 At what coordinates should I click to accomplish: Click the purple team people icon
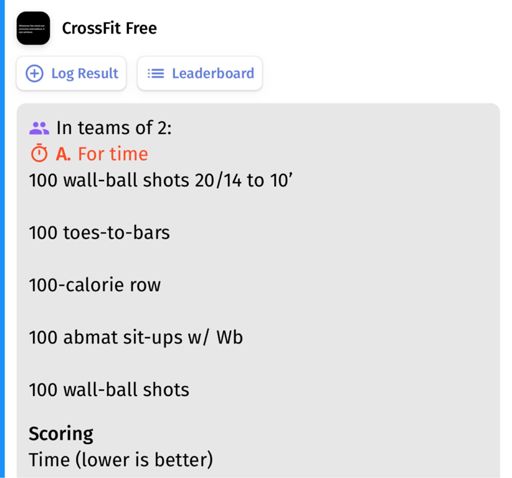pos(39,128)
